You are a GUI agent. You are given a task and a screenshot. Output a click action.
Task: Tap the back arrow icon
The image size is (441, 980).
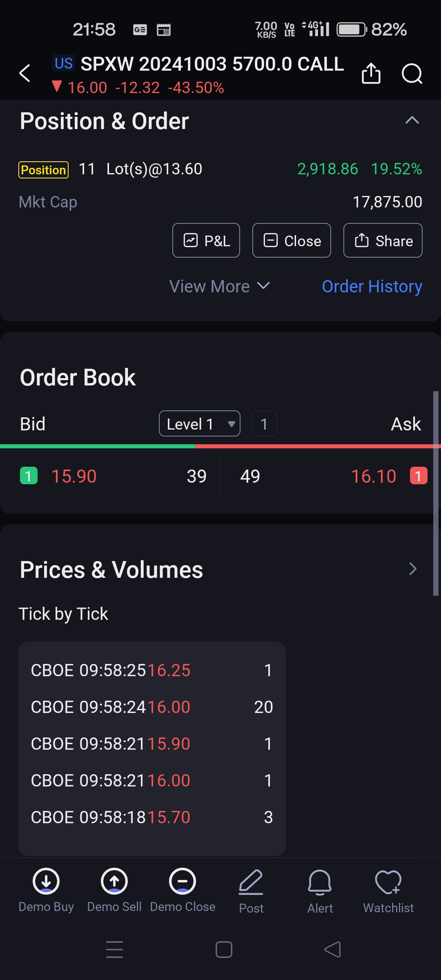[25, 73]
